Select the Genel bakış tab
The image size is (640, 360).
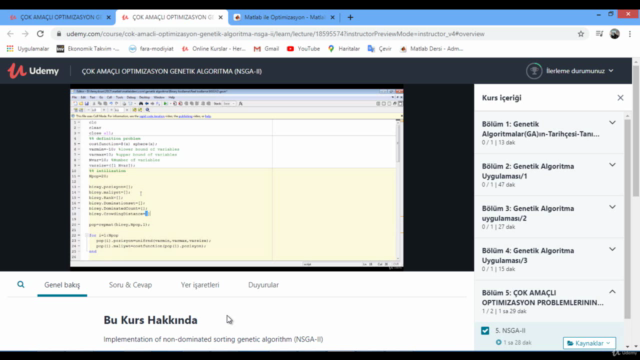point(62,285)
